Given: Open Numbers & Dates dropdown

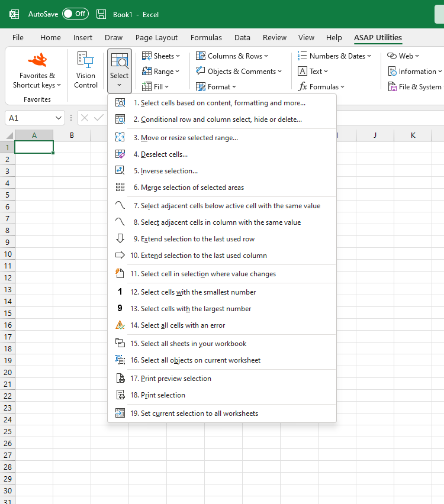Looking at the screenshot, I should pyautogui.click(x=334, y=56).
